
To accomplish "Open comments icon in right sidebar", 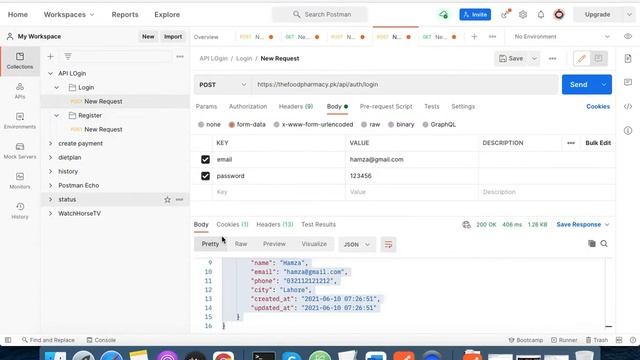I will pyautogui.click(x=628, y=82).
